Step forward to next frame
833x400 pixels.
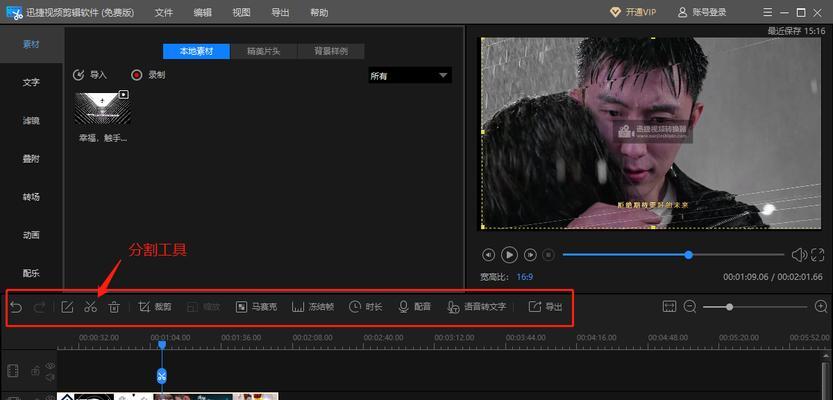pyautogui.click(x=530, y=255)
